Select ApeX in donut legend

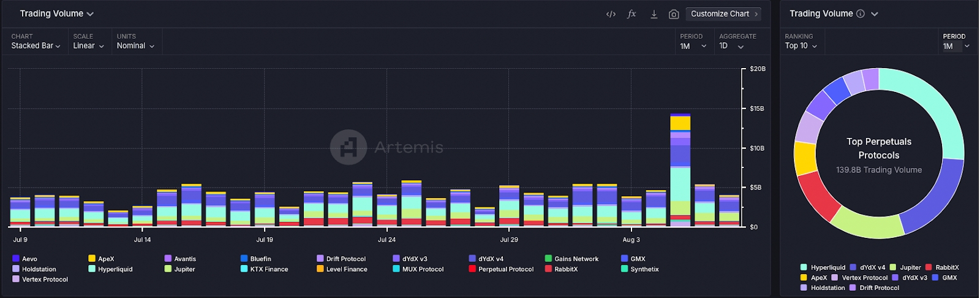(813, 278)
